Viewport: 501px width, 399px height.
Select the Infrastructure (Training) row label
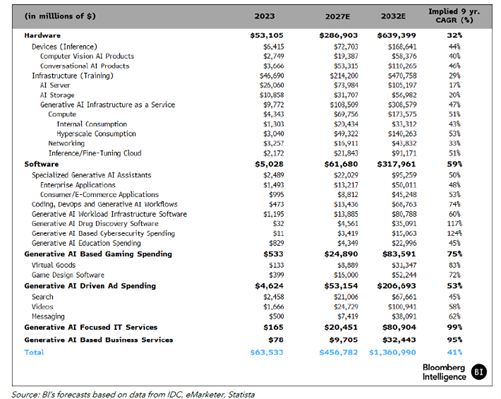(73, 76)
